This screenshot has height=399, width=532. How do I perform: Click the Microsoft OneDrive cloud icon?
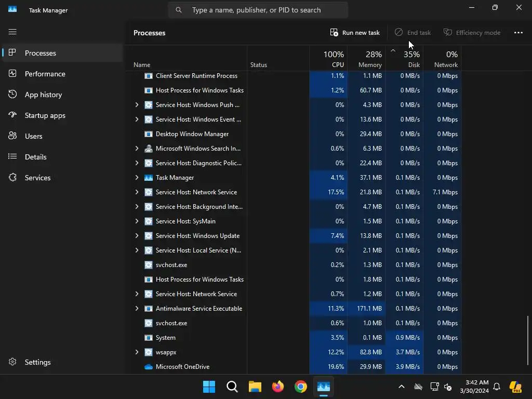coord(148,367)
